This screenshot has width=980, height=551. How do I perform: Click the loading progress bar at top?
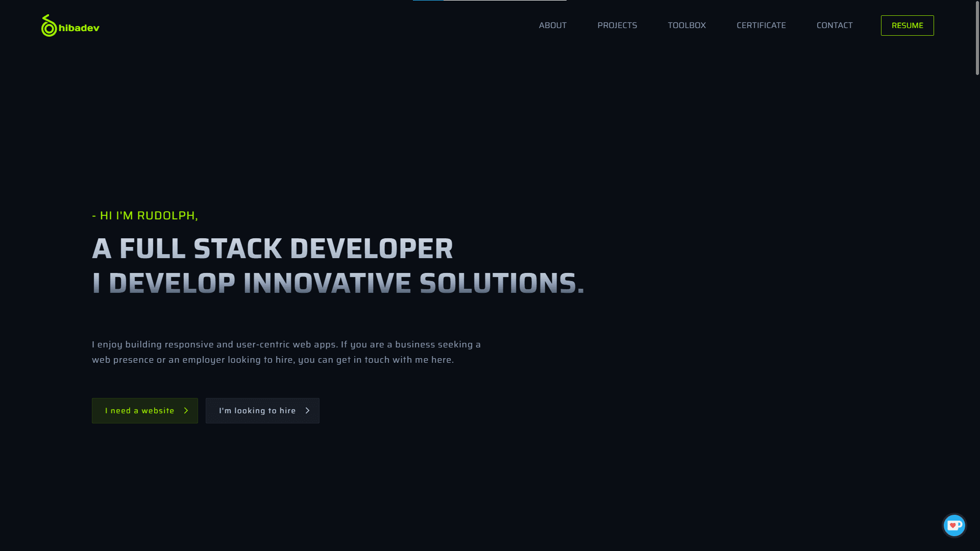coord(489,1)
